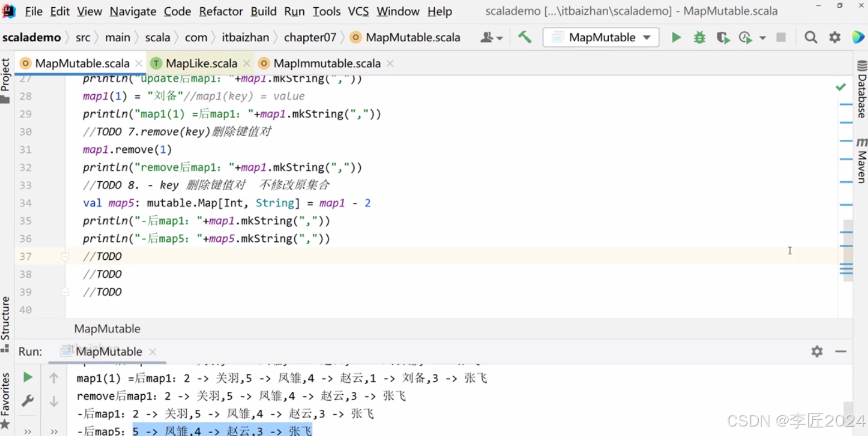Switch to the MapImmutable.scala editor tab
868x436 pixels.
[x=327, y=63]
